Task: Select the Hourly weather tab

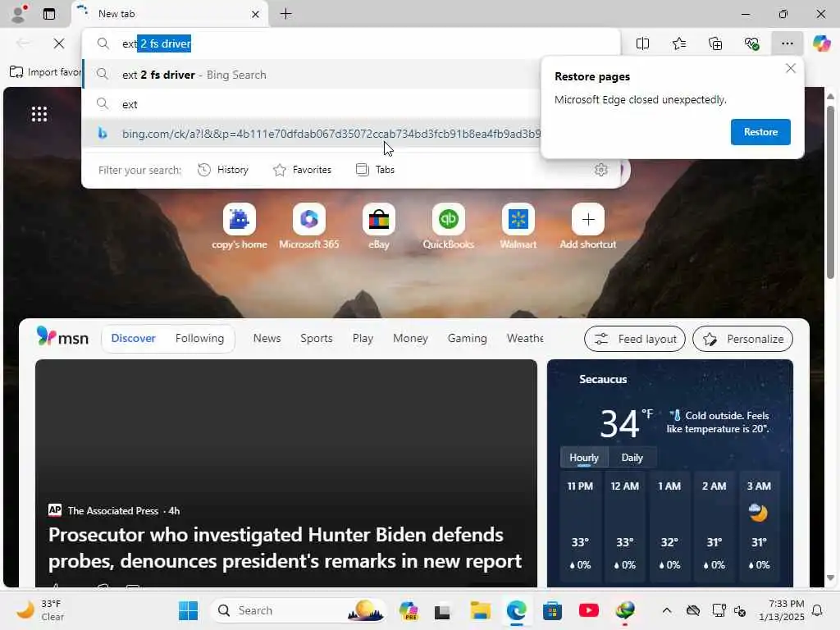Action: point(584,458)
